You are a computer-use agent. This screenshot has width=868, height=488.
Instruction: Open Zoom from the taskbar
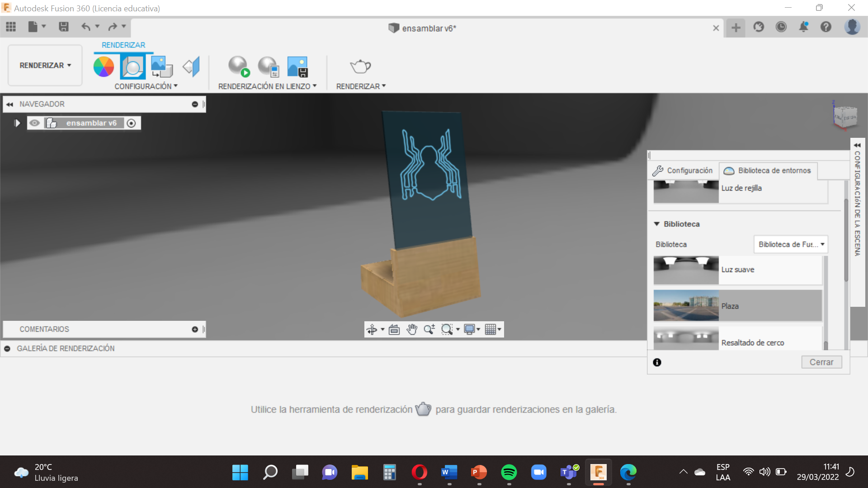pyautogui.click(x=538, y=473)
